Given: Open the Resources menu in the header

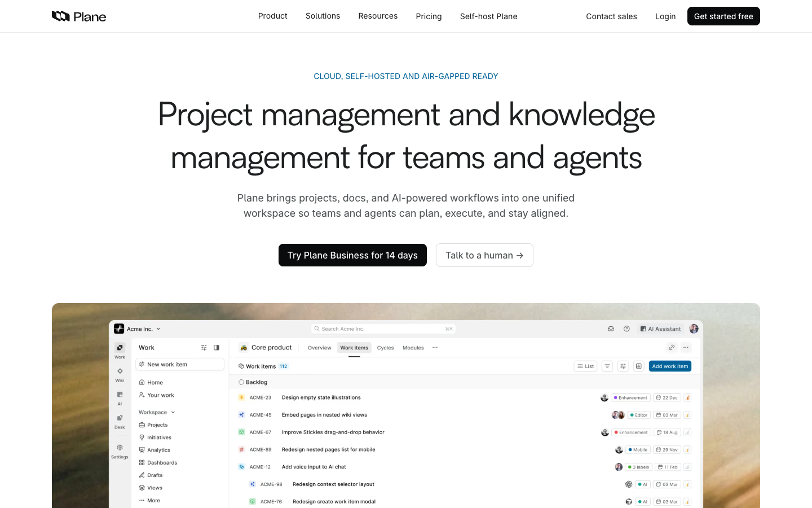Looking at the screenshot, I should (x=378, y=16).
